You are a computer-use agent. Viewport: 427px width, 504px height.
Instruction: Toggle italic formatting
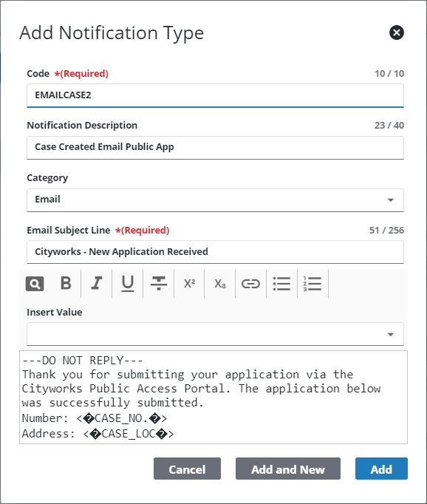tap(96, 284)
